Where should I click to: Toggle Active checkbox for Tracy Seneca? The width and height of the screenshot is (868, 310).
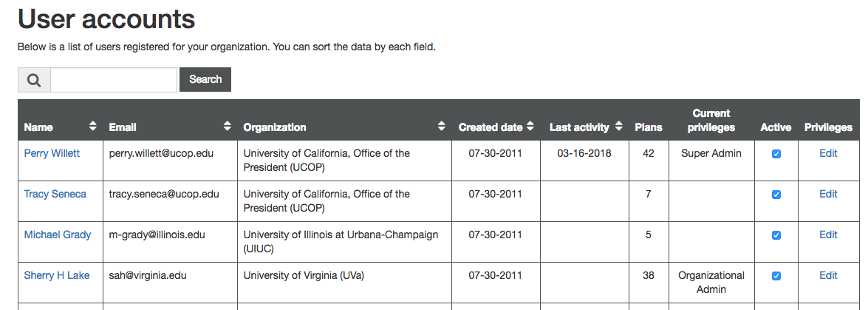tap(776, 195)
